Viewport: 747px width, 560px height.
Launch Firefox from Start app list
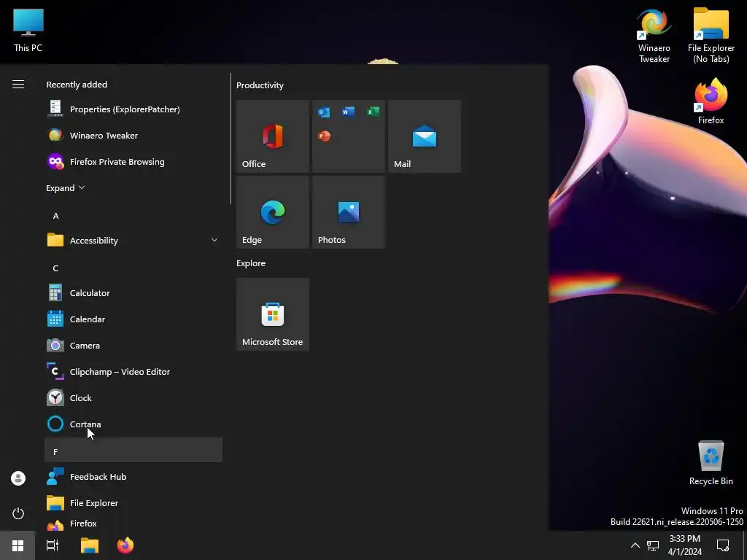tap(133, 524)
